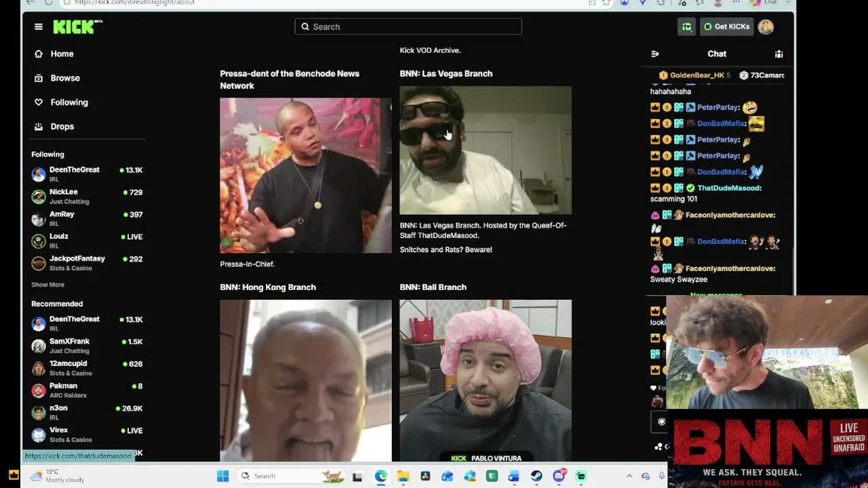Click the 'Pressa-in-Chief.' caption
Screen dimensions: 868x488
tap(248, 264)
